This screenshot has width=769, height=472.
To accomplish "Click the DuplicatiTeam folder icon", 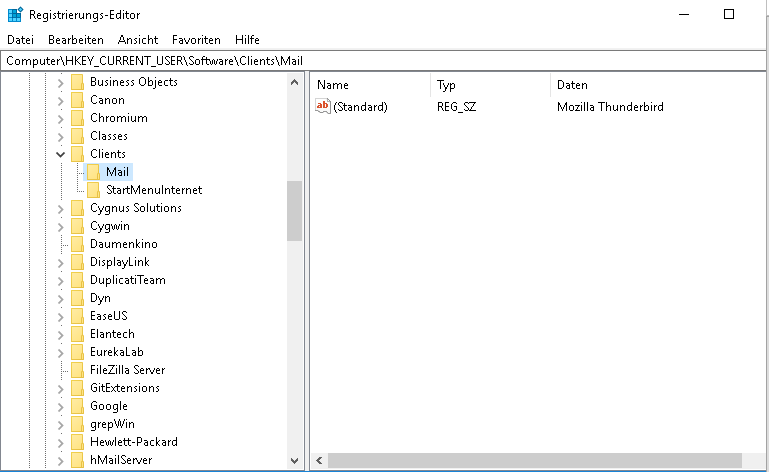I will pyautogui.click(x=77, y=280).
